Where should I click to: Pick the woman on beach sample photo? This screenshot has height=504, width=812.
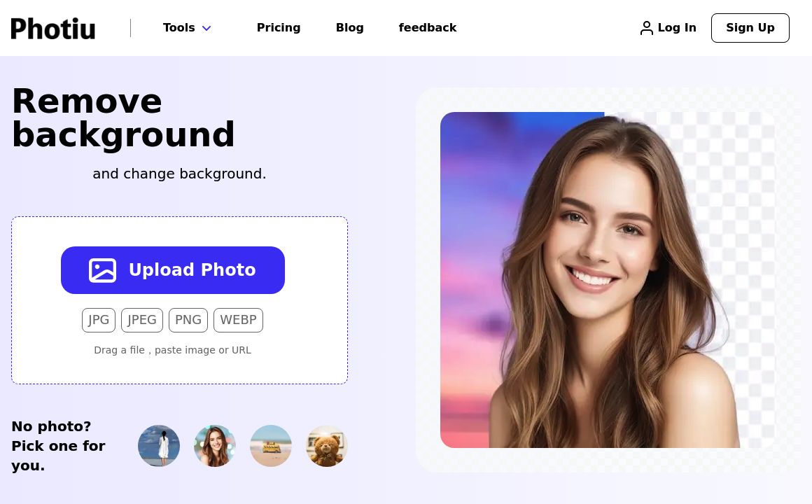click(x=159, y=446)
